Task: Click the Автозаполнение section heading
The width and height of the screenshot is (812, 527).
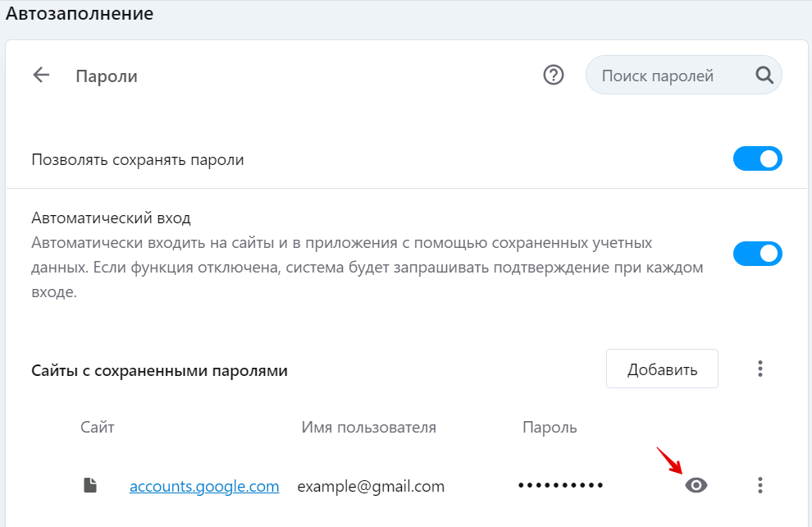Action: pos(80,13)
